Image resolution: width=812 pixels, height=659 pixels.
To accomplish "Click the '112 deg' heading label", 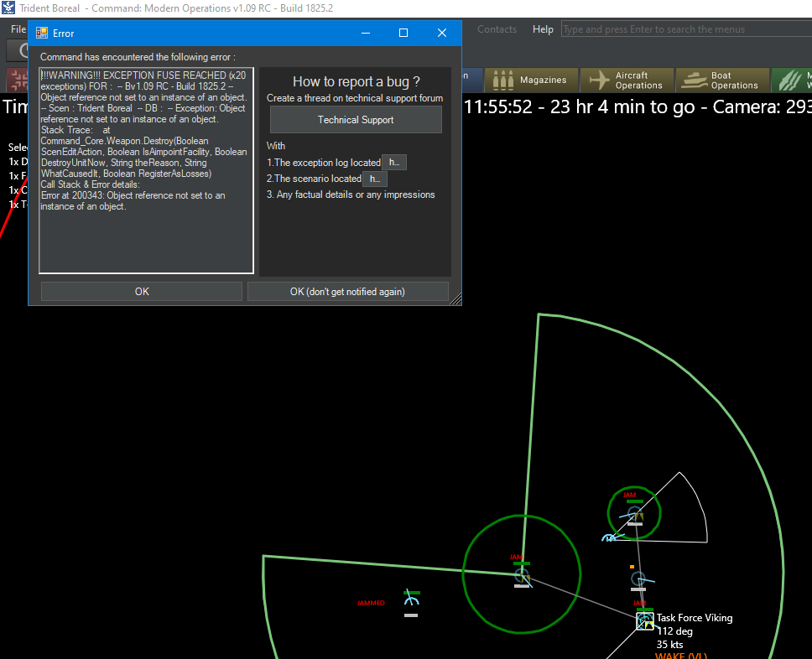I will tap(674, 631).
